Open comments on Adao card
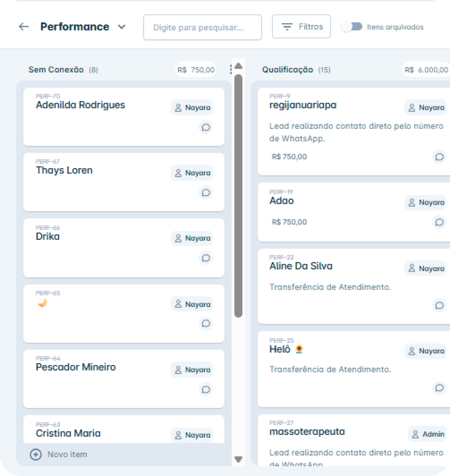Viewport: 450px width, 476px height. click(439, 222)
